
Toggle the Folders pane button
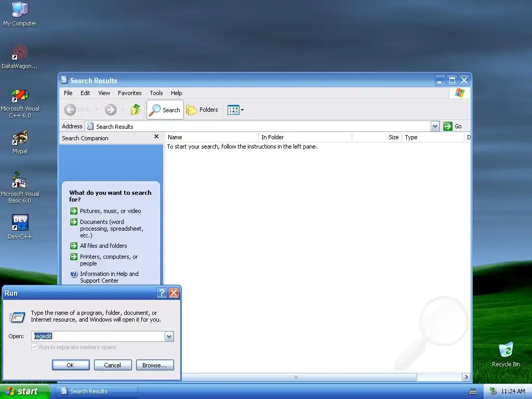202,110
